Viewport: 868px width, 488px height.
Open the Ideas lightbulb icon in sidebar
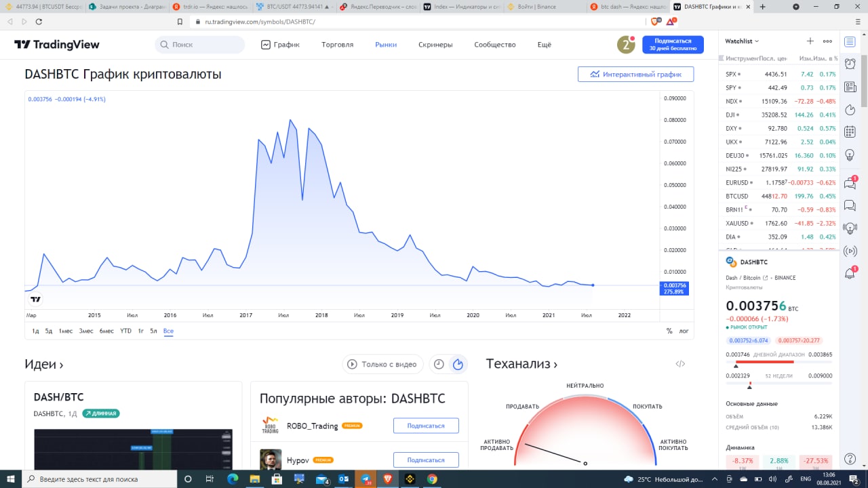pos(850,155)
